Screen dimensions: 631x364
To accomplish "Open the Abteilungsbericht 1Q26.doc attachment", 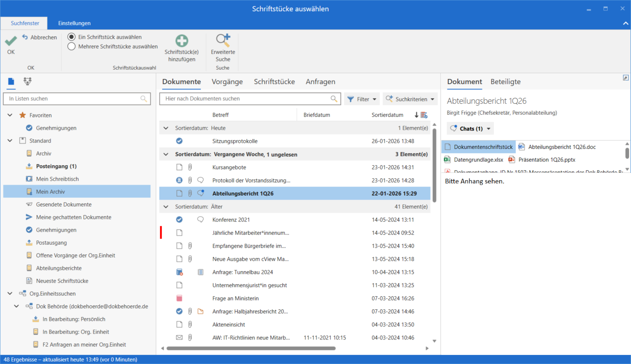I will coord(557,147).
